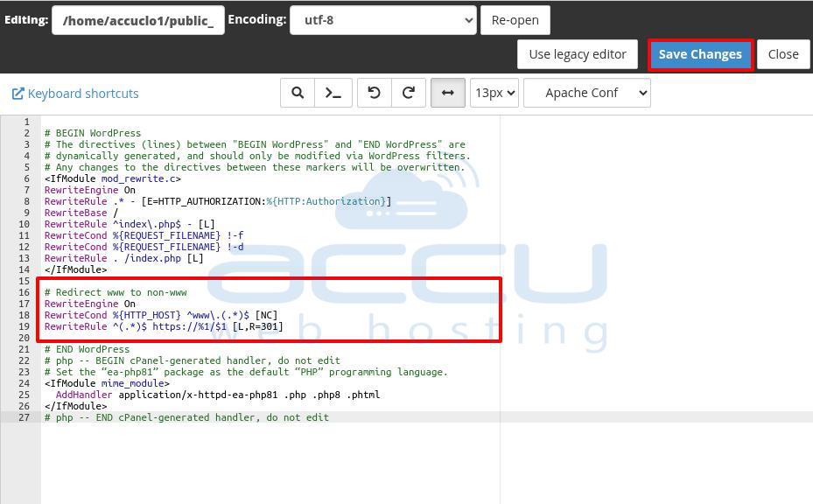Click the file path field /home/accuclo1/public_
The image size is (813, 504).
[138, 20]
